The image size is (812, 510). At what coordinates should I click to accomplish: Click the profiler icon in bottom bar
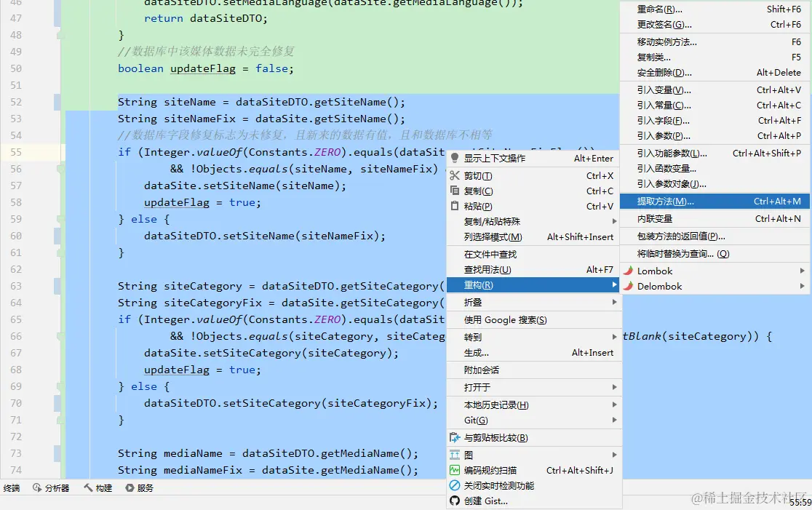pyautogui.click(x=37, y=487)
